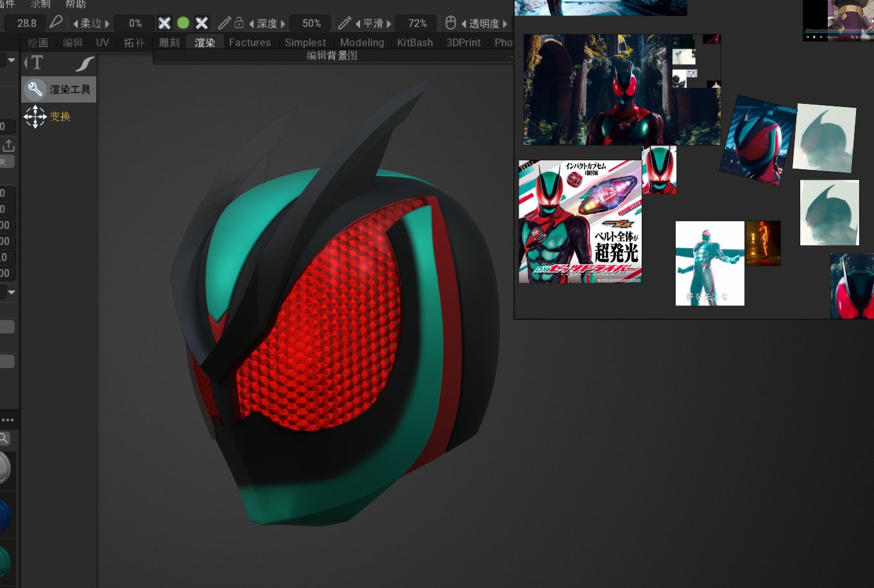Click the reference poster with ベルト全体が超発光 text
This screenshot has width=874, height=588.
click(580, 221)
